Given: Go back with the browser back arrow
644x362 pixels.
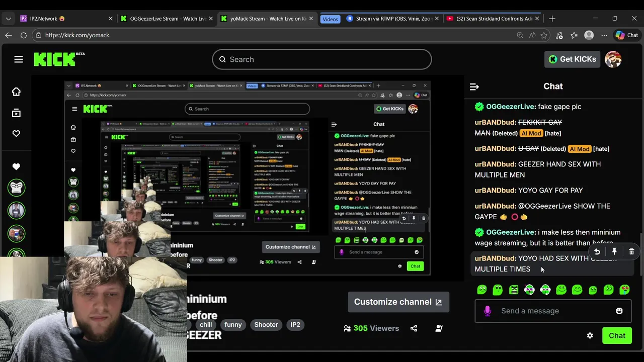Looking at the screenshot, I should tap(9, 35).
